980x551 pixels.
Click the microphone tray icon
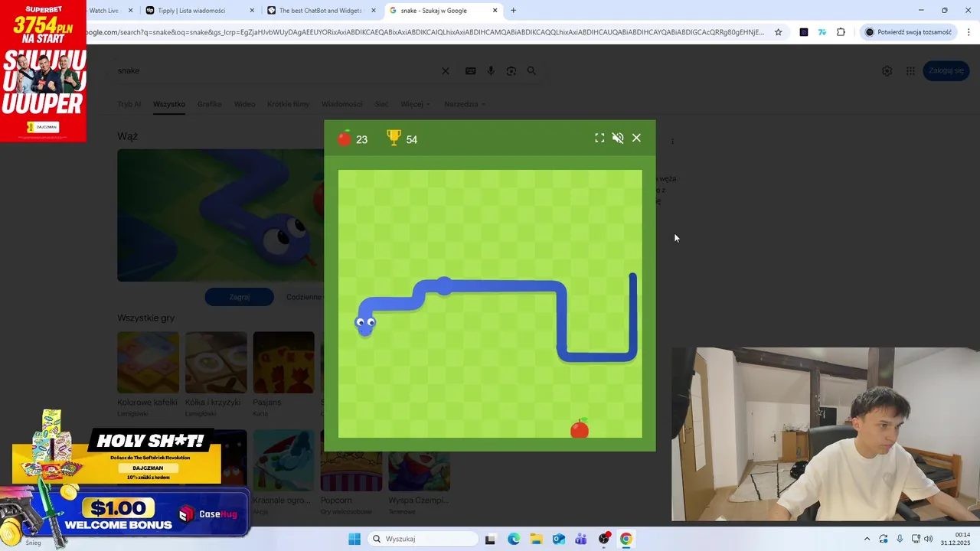click(x=900, y=539)
